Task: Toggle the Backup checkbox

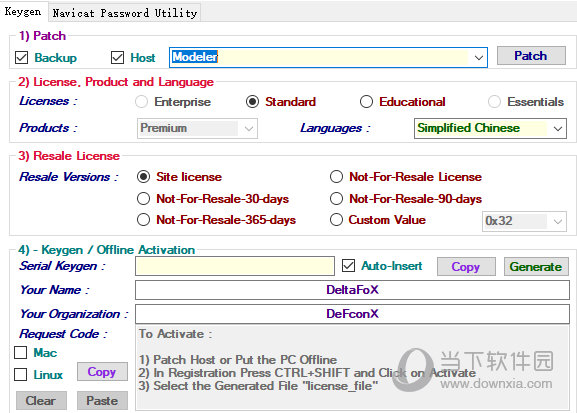Action: (22, 58)
